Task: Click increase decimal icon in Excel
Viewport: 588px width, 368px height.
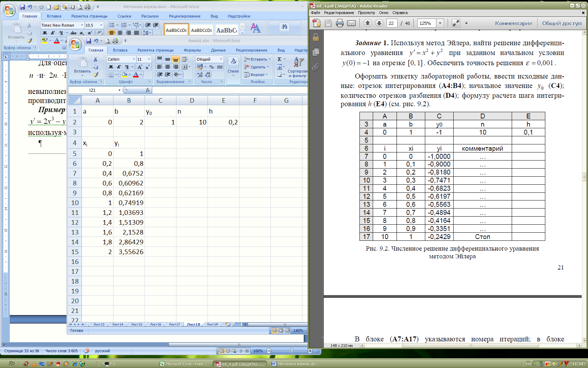Action: (200, 75)
